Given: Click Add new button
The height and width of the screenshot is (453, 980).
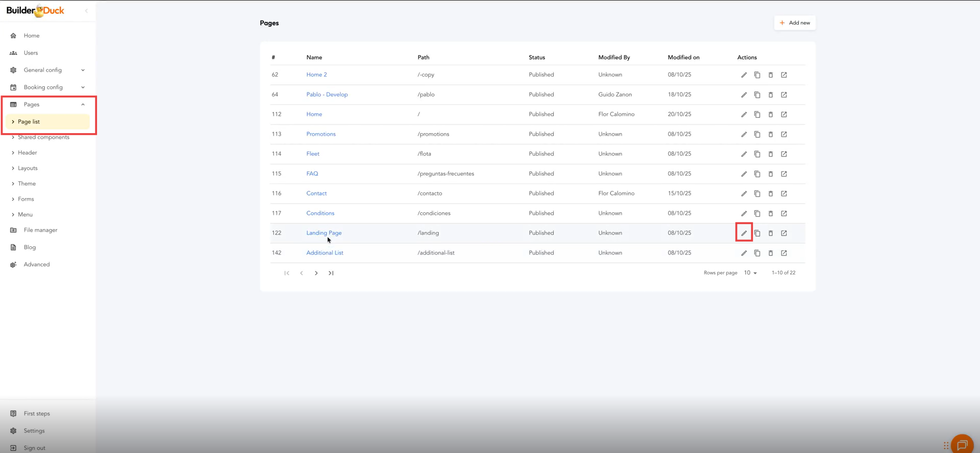Looking at the screenshot, I should (x=794, y=23).
